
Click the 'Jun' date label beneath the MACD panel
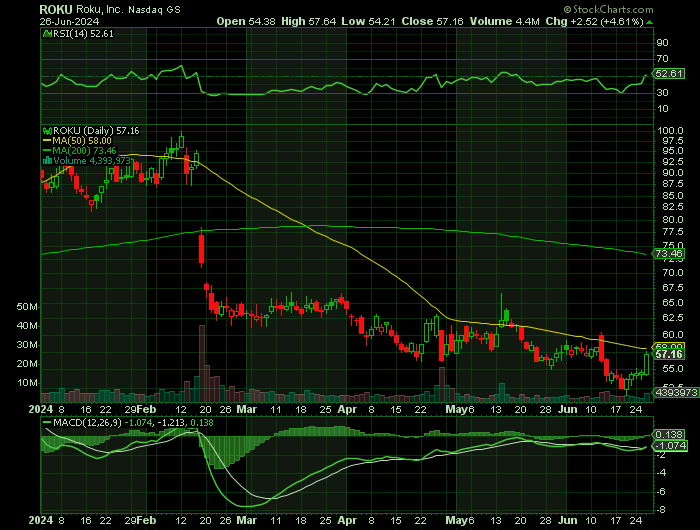[568, 521]
